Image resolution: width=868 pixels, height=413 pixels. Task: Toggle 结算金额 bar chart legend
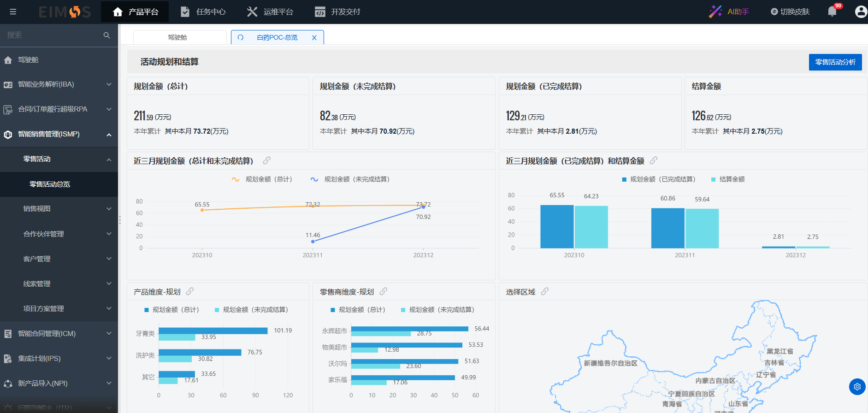pos(728,179)
